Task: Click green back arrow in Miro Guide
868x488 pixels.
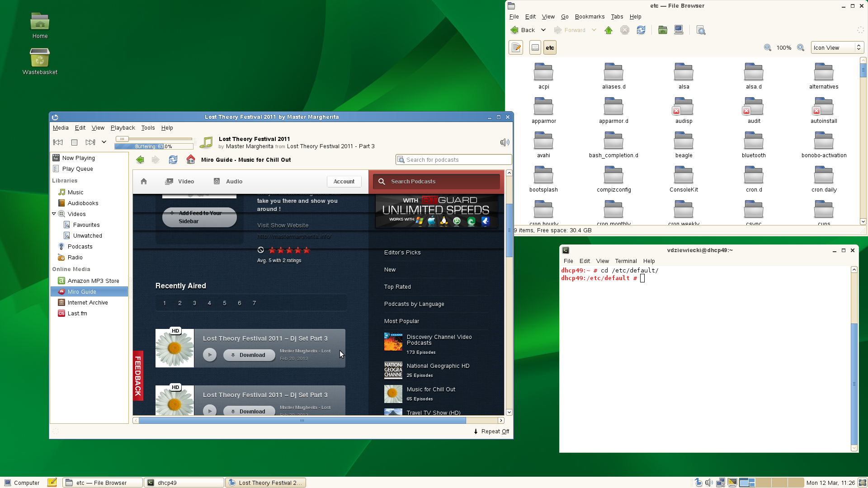Action: (140, 160)
